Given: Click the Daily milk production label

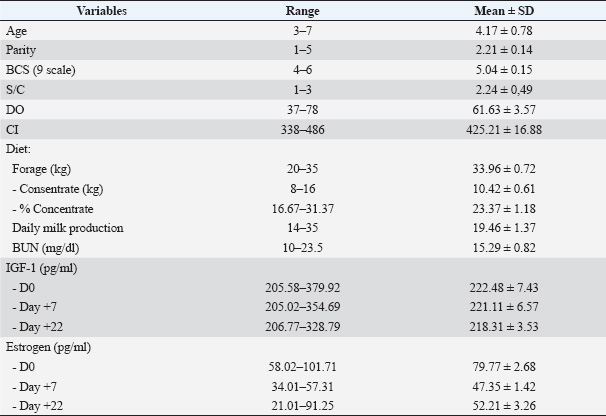Looking at the screenshot, I should click(x=63, y=227).
